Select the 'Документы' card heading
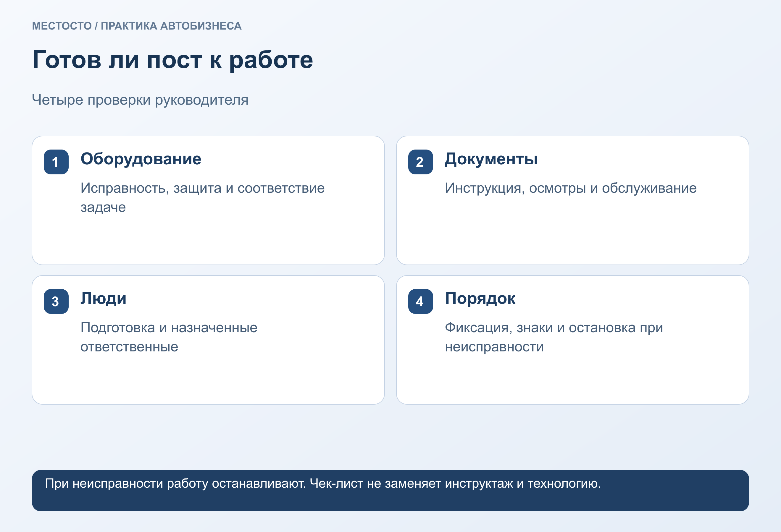Viewport: 781px width, 532px height. 491,159
